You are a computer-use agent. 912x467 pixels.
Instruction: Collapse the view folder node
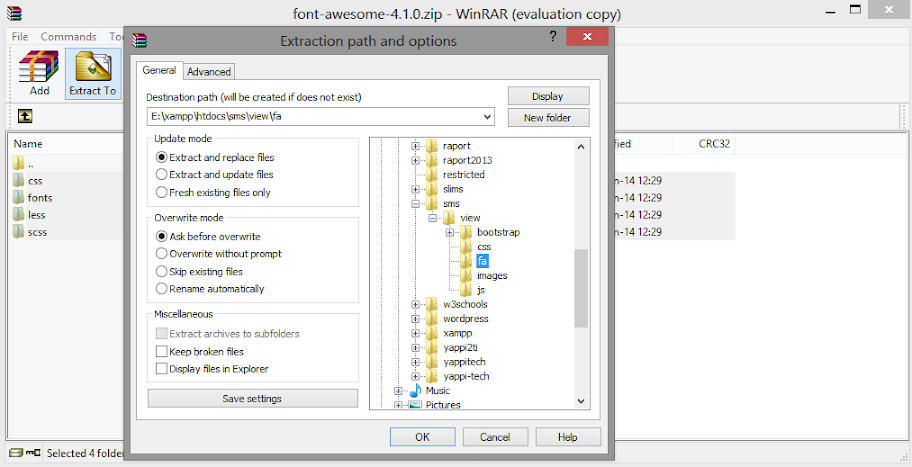[x=432, y=218]
